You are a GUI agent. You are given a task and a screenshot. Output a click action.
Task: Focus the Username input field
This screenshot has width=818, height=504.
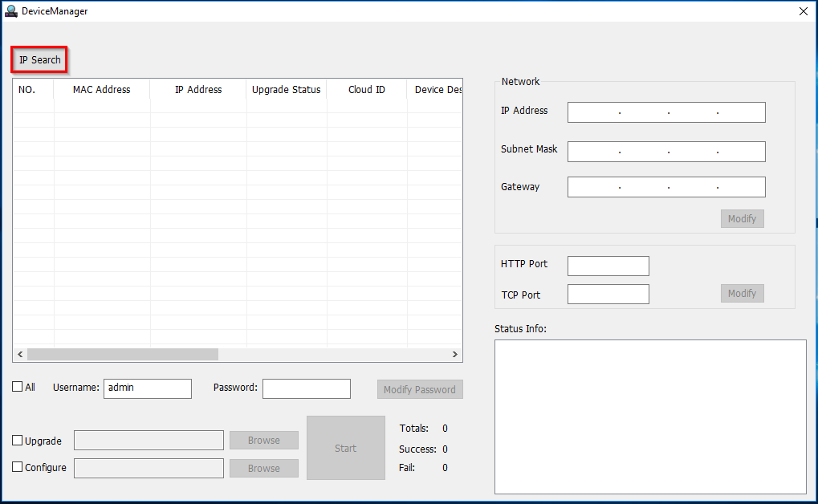147,388
